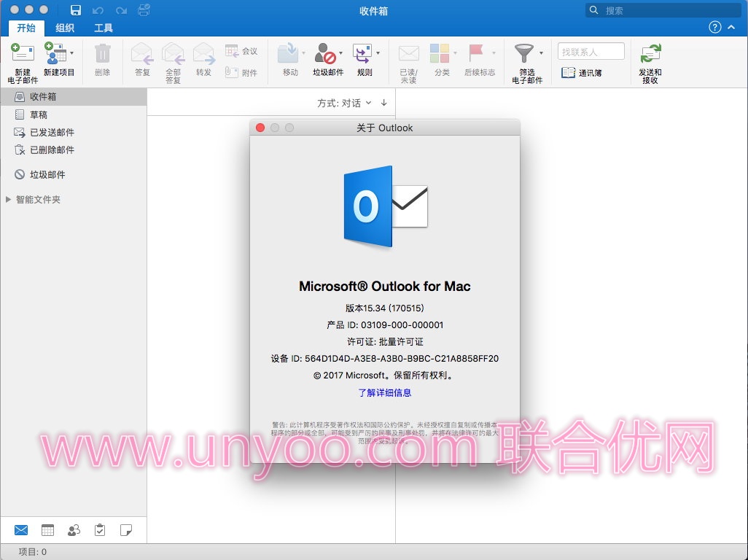This screenshot has height=560, width=748.
Task: Click the Undo icon in title bar
Action: point(98,10)
